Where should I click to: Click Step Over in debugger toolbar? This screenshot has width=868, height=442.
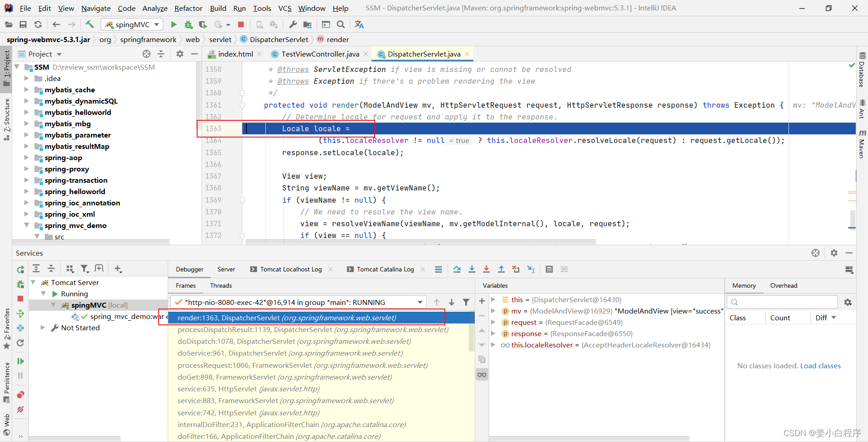pyautogui.click(x=457, y=269)
